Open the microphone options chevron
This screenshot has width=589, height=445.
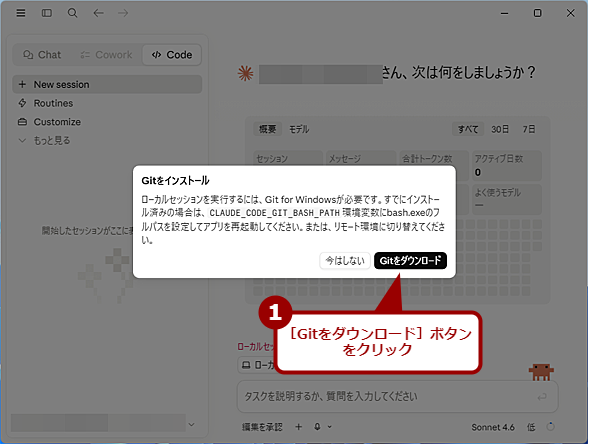tap(329, 427)
